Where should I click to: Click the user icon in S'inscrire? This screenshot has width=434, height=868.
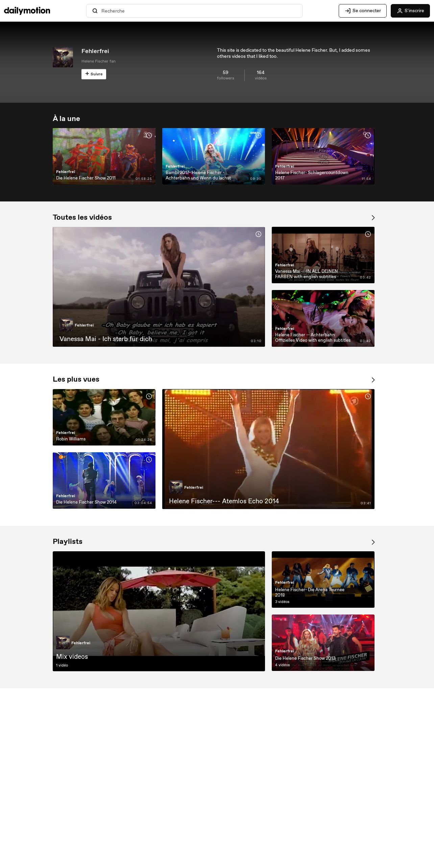400,11
